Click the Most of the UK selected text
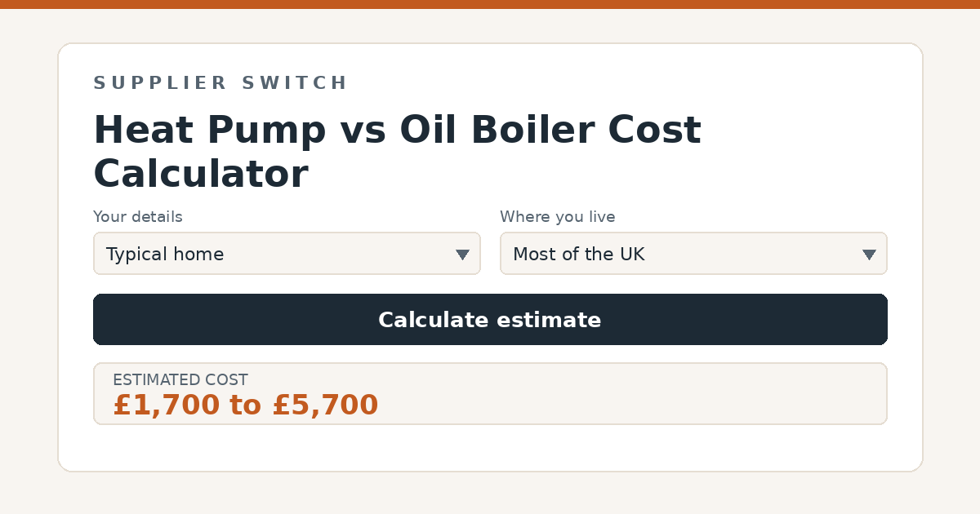Screen dimensions: 980x514 pyautogui.click(x=579, y=255)
